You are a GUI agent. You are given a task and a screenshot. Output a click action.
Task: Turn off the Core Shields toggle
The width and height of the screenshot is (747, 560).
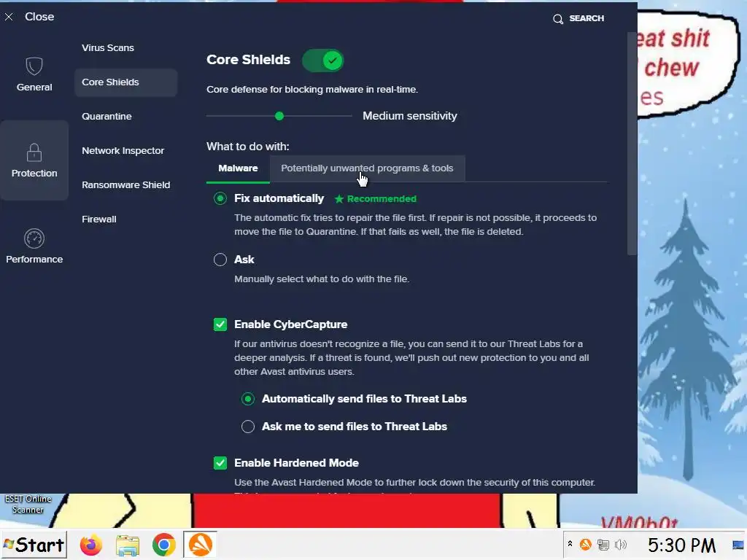(x=322, y=61)
